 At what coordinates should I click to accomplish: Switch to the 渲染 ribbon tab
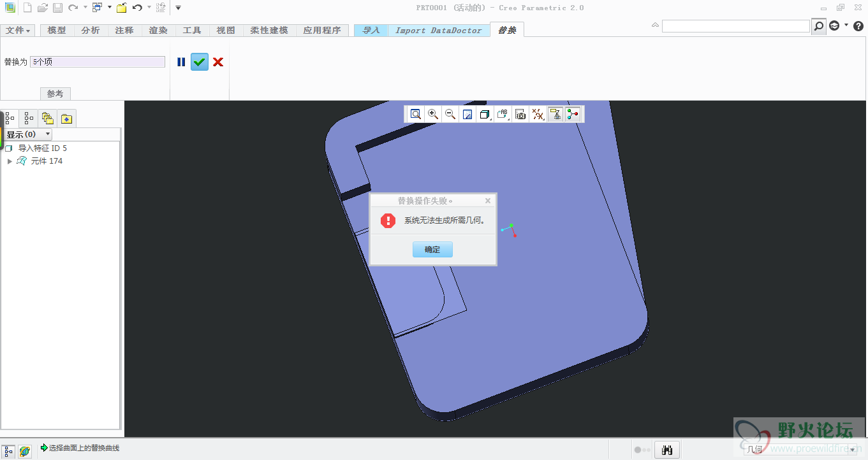pos(158,30)
